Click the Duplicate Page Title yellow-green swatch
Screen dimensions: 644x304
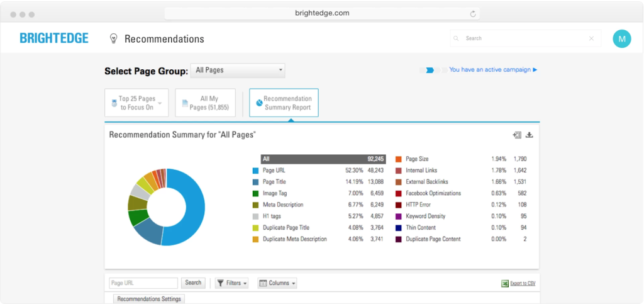255,228
